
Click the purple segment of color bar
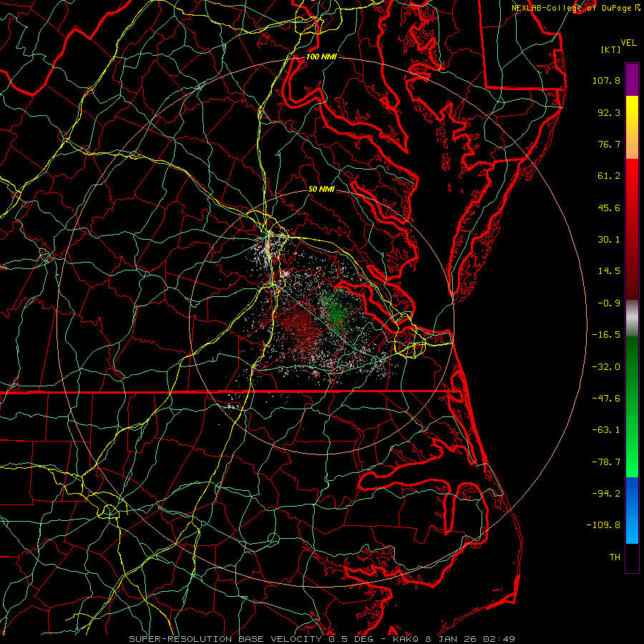(x=632, y=79)
